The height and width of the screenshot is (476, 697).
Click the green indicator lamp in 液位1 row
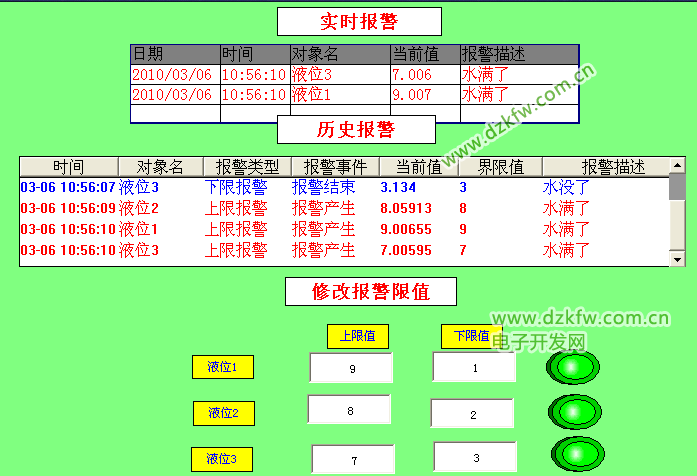(572, 367)
